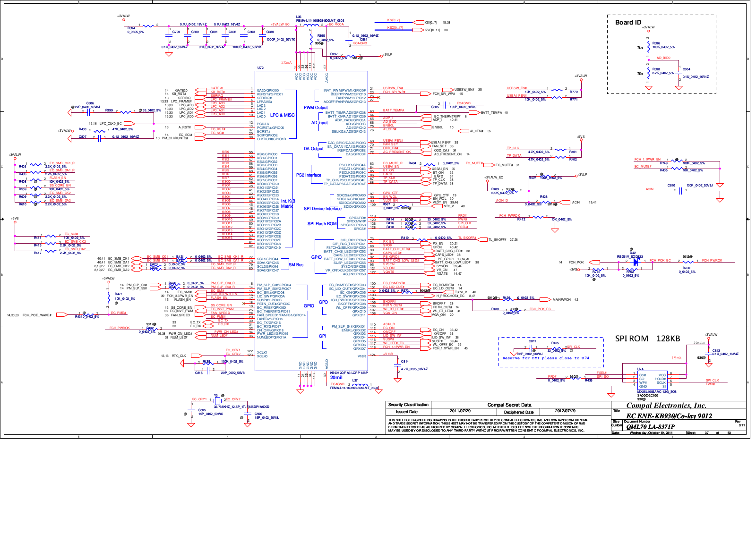Image resolution: width=756 pixels, height=534 pixels.
Task: Click deciphered date value "2012/07/29"
Action: [565, 411]
